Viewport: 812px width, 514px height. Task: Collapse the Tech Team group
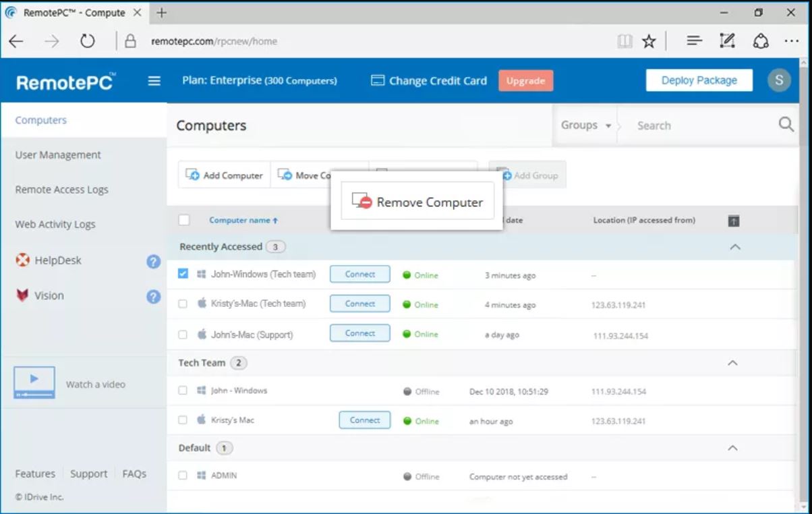point(733,363)
